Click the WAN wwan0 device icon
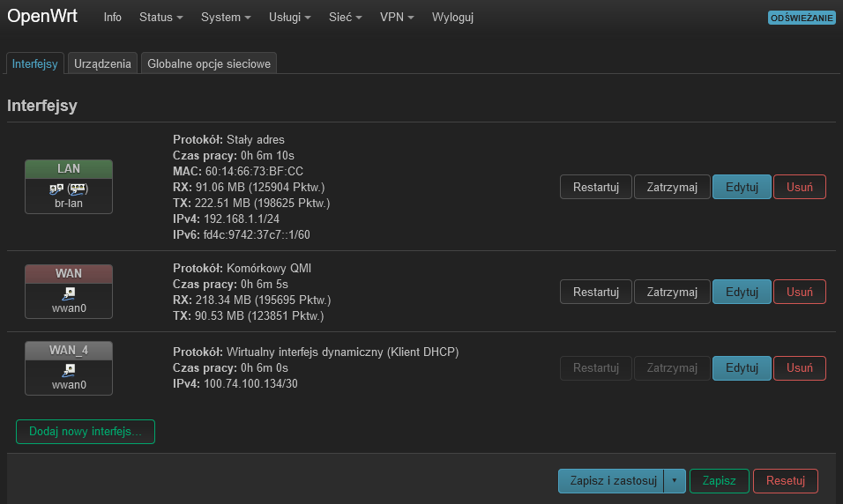The width and height of the screenshot is (843, 504). pos(69,293)
